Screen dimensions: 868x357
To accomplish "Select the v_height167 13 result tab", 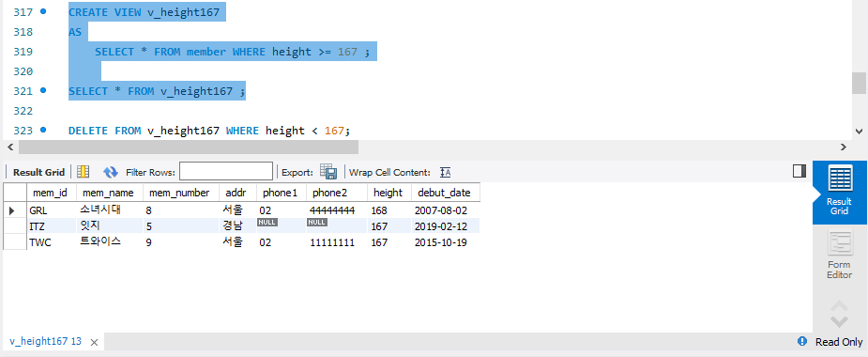I will click(45, 341).
